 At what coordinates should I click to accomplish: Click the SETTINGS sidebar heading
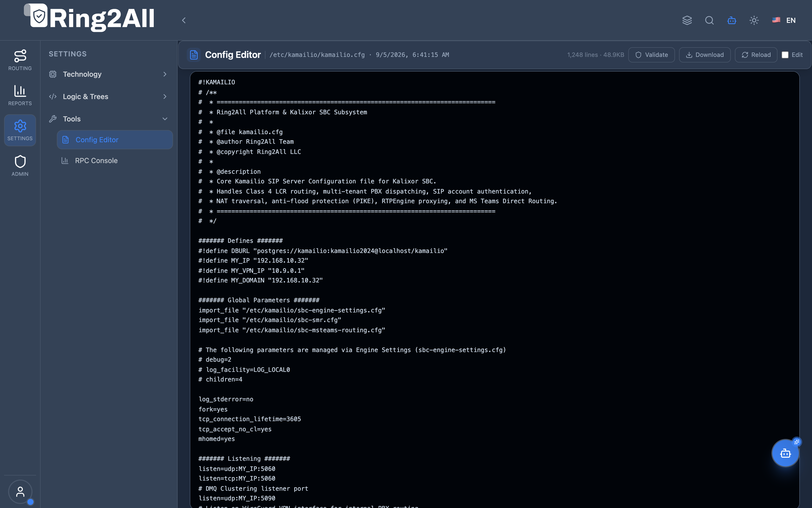pos(68,54)
